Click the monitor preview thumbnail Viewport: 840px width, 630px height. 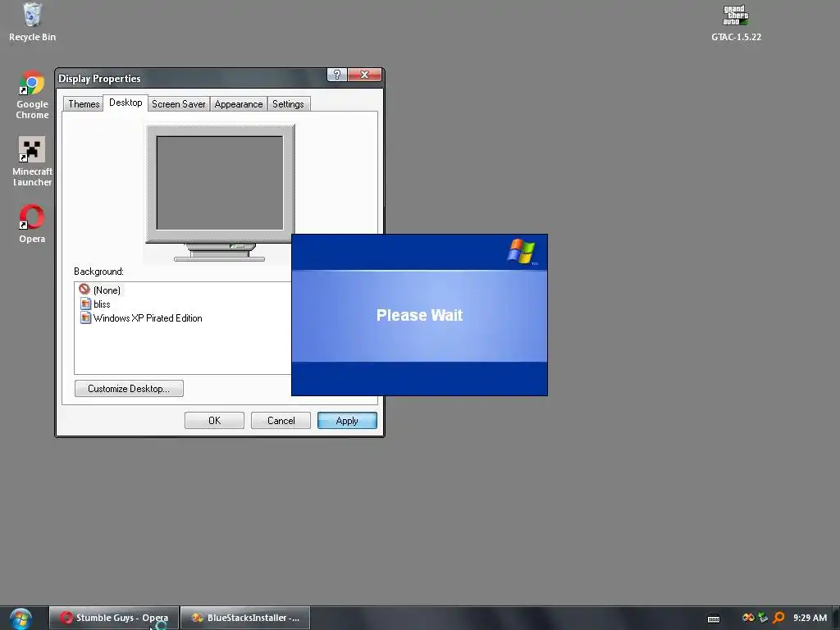220,183
